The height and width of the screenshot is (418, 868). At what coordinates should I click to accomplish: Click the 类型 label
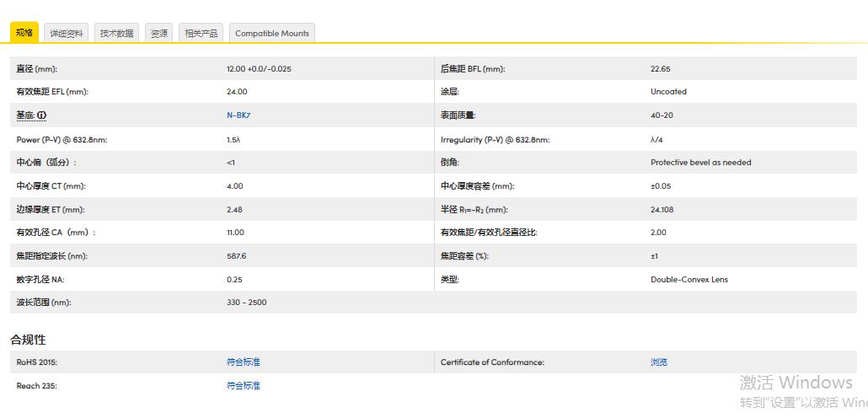point(450,280)
